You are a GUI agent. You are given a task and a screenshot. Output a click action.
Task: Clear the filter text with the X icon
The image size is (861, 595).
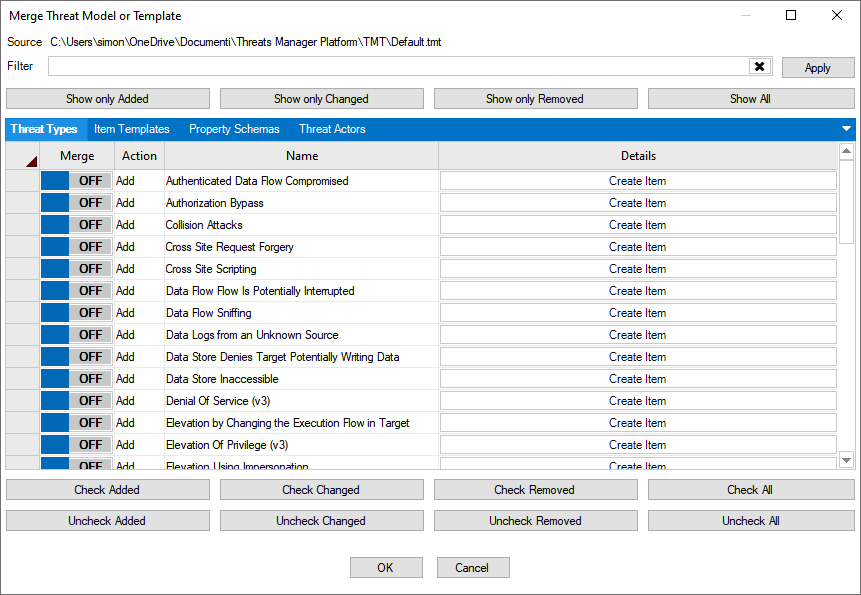pos(760,67)
